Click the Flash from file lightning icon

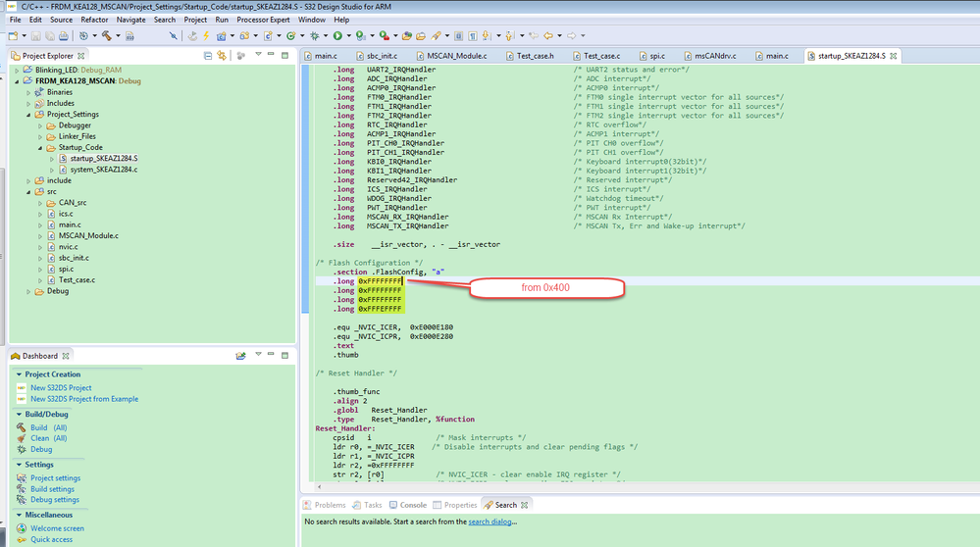(x=206, y=36)
